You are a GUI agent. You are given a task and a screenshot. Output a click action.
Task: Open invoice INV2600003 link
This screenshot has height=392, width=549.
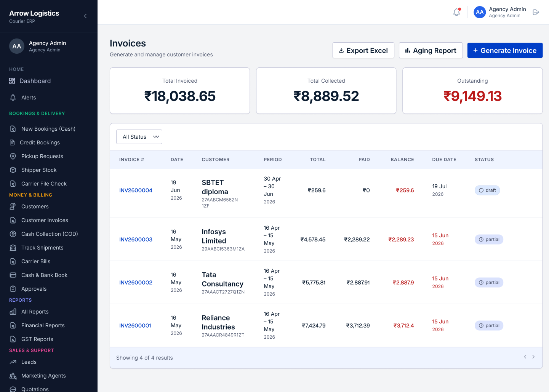(x=136, y=239)
